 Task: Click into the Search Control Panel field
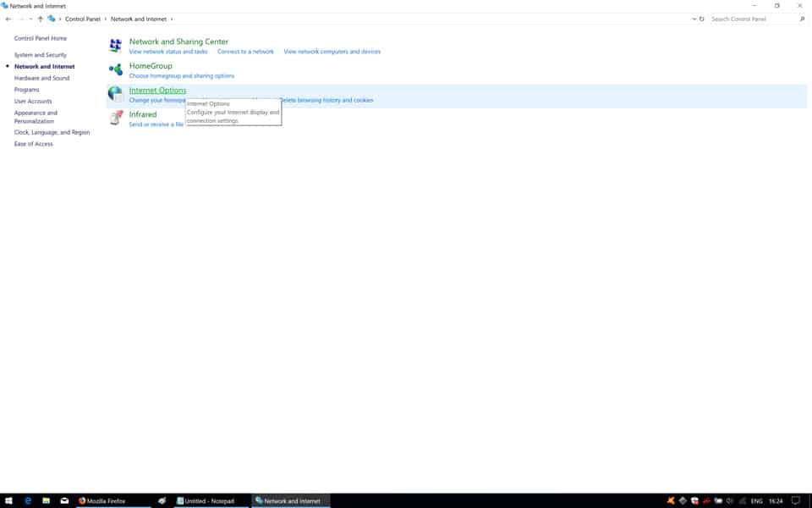coord(754,19)
